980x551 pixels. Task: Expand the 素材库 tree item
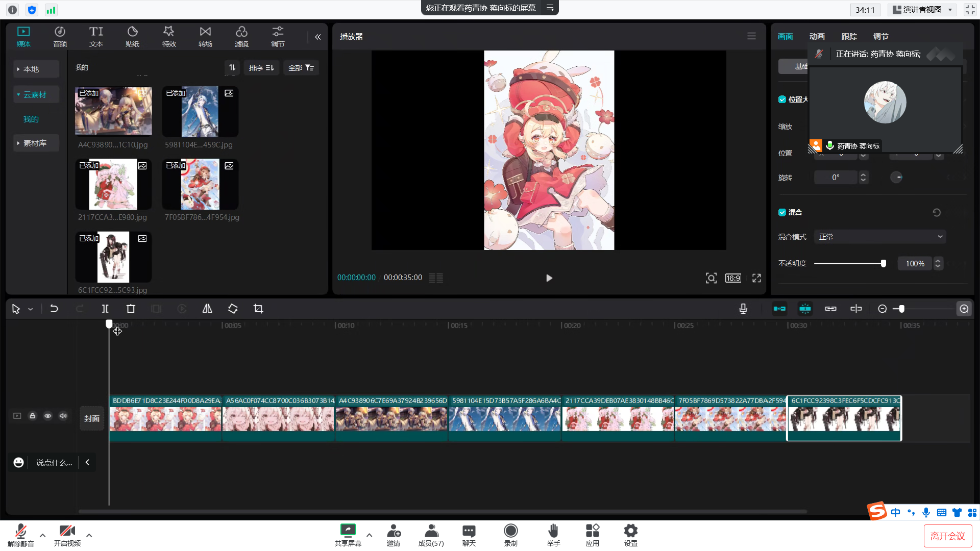coord(35,143)
